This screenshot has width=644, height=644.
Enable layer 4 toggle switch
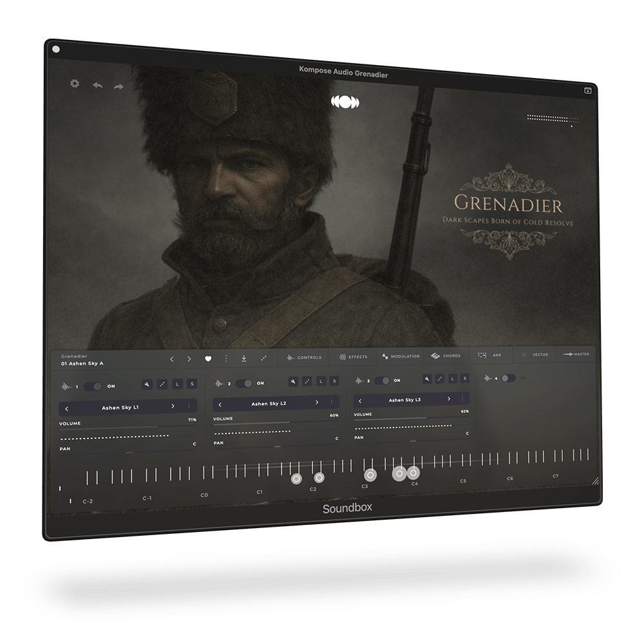(507, 378)
